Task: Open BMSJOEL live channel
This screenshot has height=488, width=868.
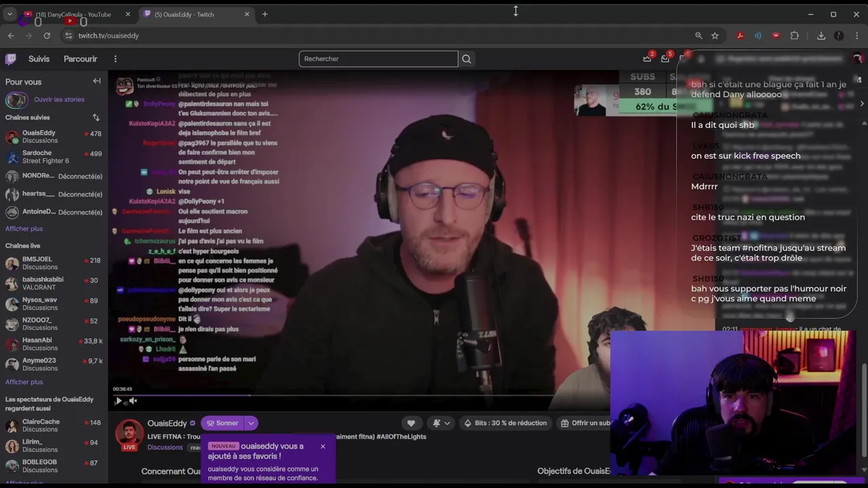Action: (x=54, y=263)
